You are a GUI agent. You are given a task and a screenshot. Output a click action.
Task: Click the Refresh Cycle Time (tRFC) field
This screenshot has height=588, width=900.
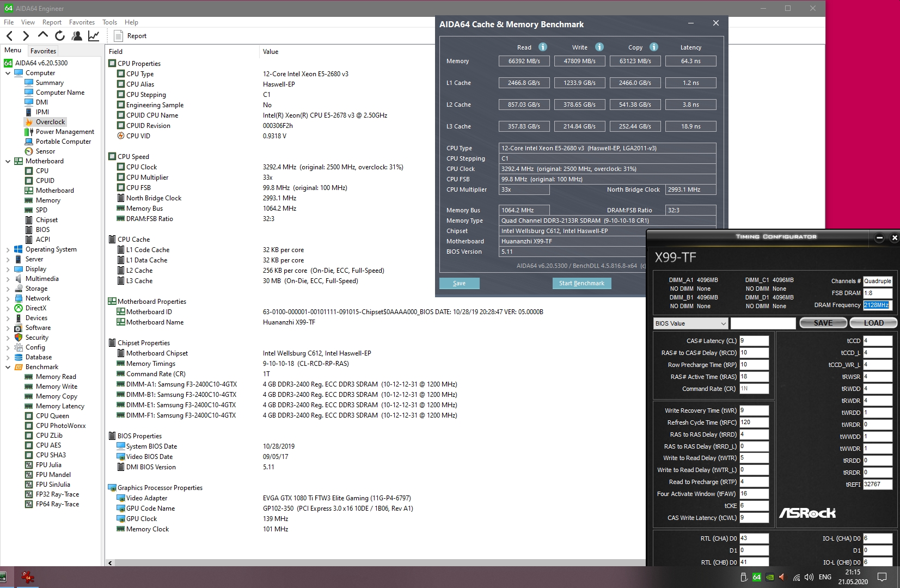754,422
